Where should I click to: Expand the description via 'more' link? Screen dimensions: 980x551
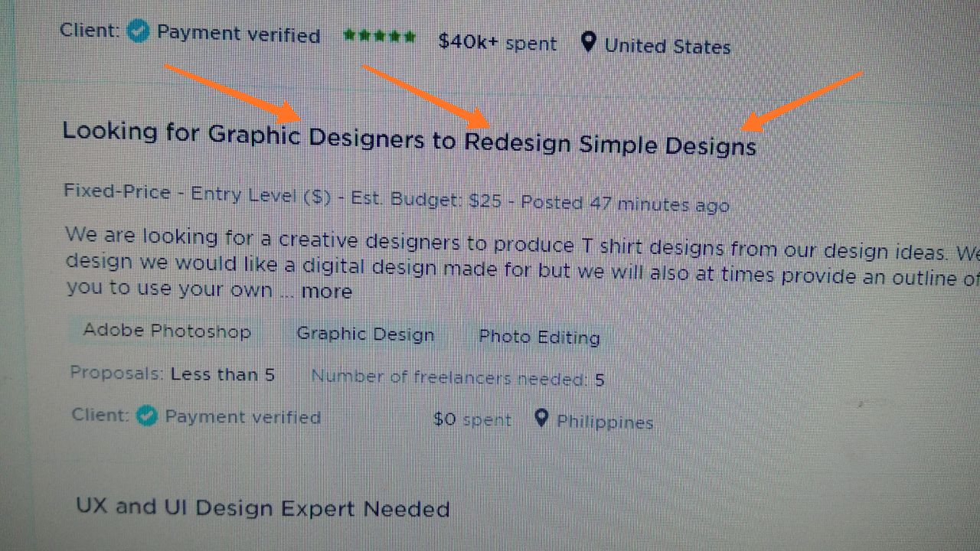[x=326, y=291]
